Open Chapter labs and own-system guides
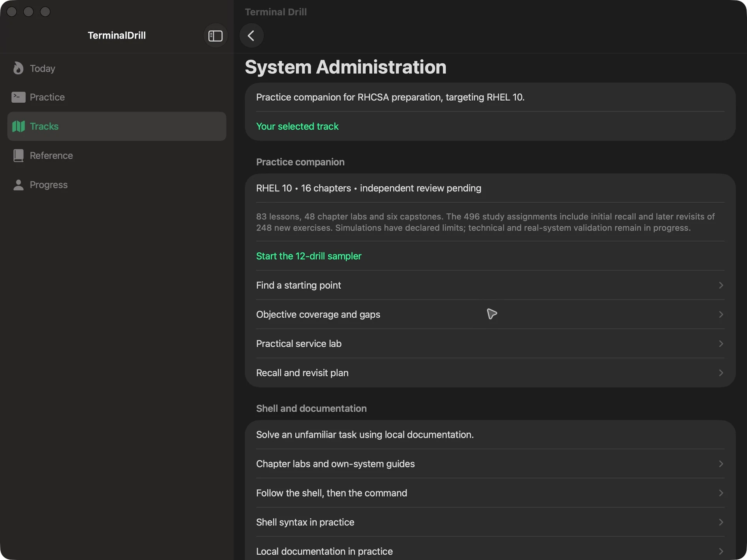The width and height of the screenshot is (747, 560). (490, 464)
